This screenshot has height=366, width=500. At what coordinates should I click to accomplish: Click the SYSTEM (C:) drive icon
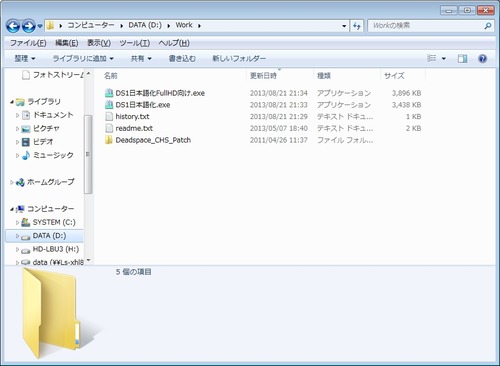pyautogui.click(x=26, y=222)
